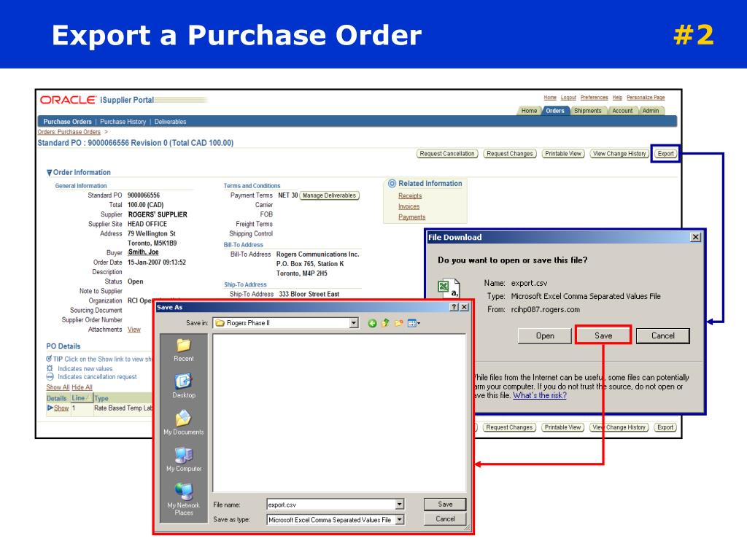
Task: Click Cancel in the File Download dialog
Action: pyautogui.click(x=662, y=335)
